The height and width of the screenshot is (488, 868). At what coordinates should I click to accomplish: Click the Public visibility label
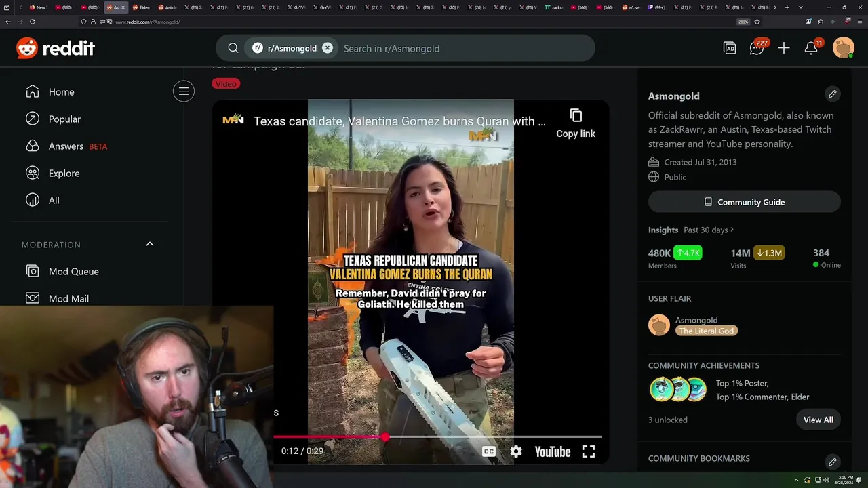pyautogui.click(x=675, y=177)
